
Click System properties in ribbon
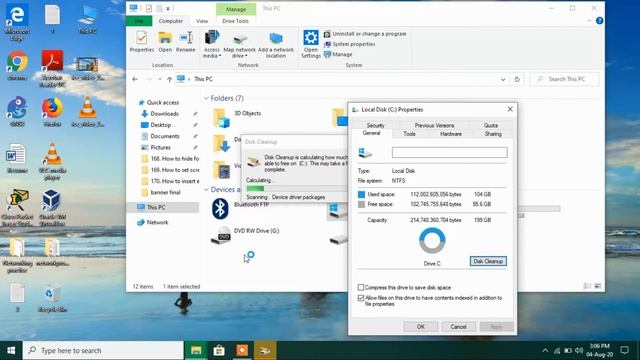[x=349, y=44]
